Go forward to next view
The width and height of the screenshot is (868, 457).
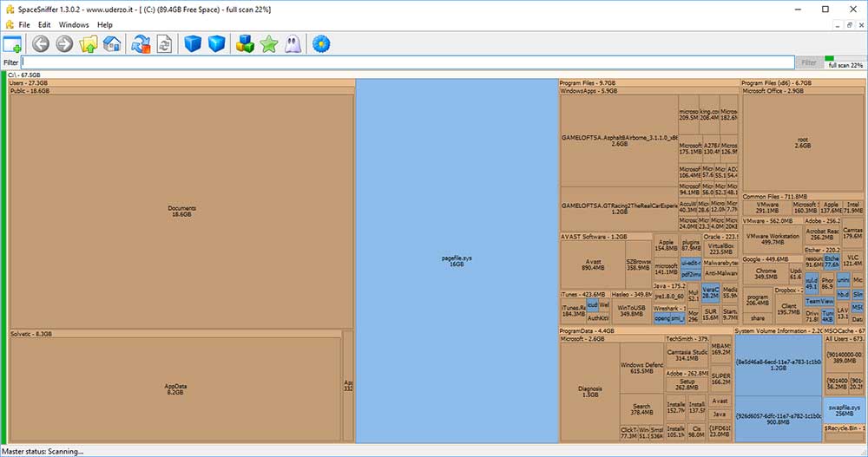[x=64, y=43]
